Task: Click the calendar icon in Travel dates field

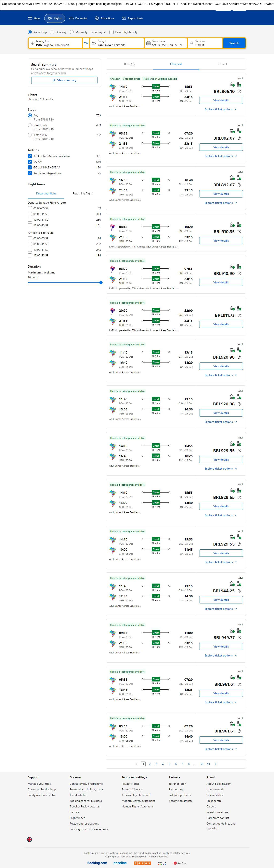Action: pos(148,43)
